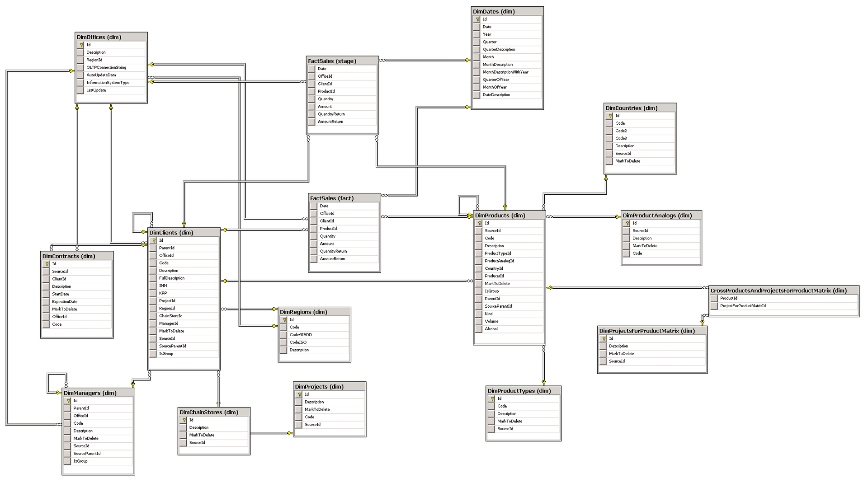This screenshot has height=483, width=868.
Task: Select the CountryId column in DimProducts
Action: click(509, 268)
